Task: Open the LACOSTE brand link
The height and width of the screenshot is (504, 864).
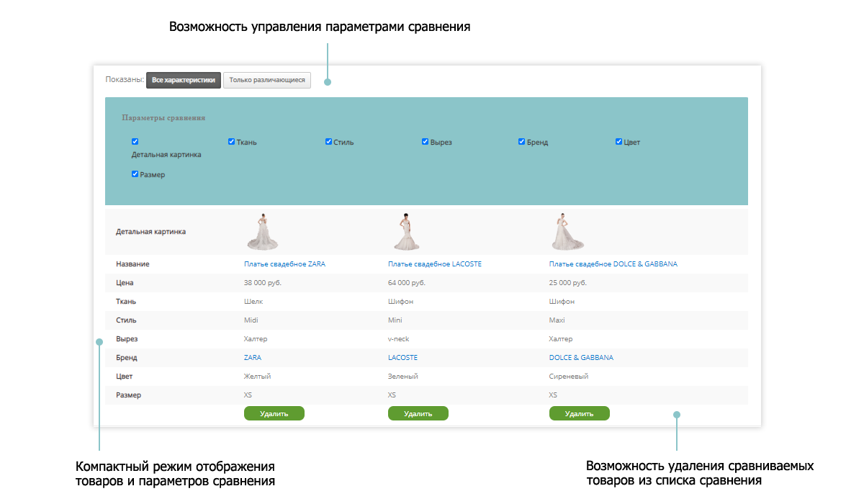Action: coord(402,358)
